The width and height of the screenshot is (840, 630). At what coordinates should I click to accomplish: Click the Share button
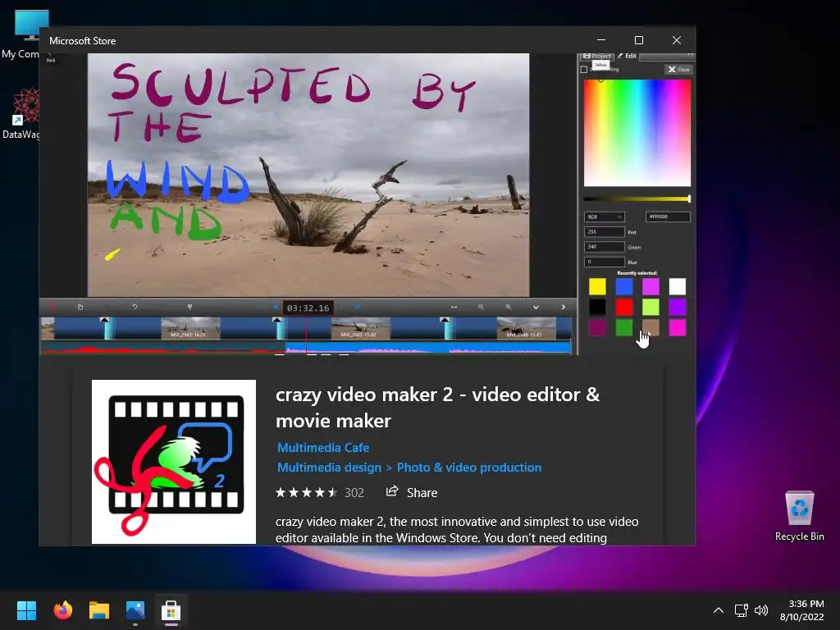pyautogui.click(x=412, y=492)
